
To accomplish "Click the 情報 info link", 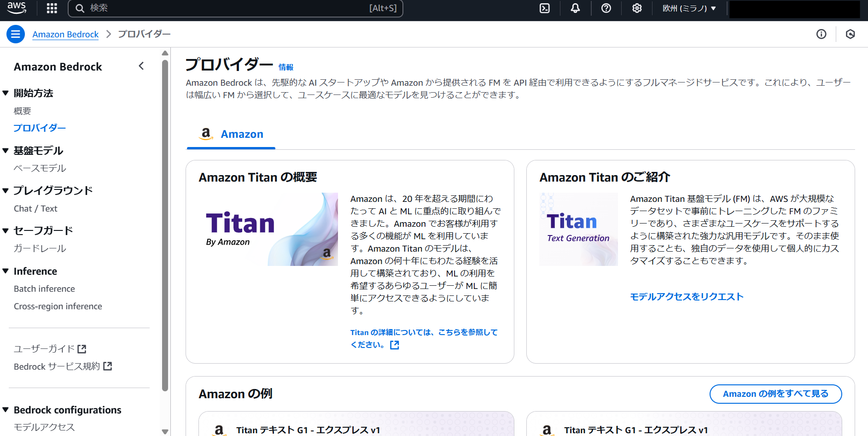I will pos(286,67).
